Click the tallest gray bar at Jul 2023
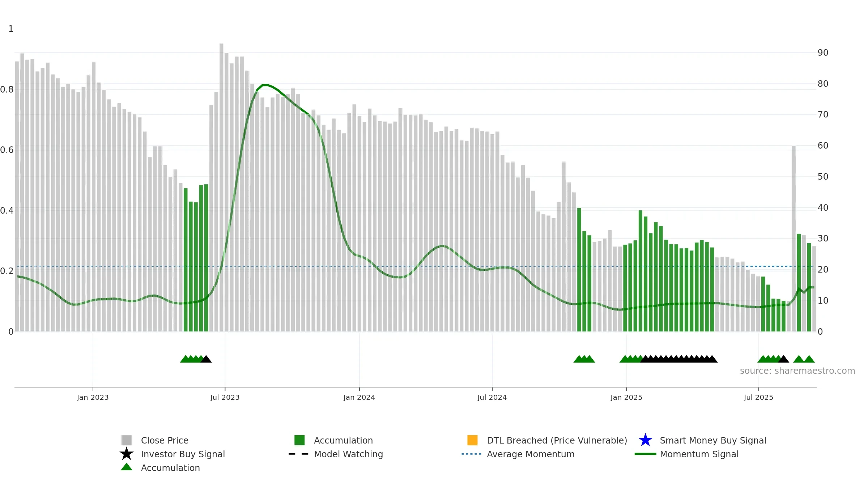Viewport: 868px width, 488px height. pos(221,187)
